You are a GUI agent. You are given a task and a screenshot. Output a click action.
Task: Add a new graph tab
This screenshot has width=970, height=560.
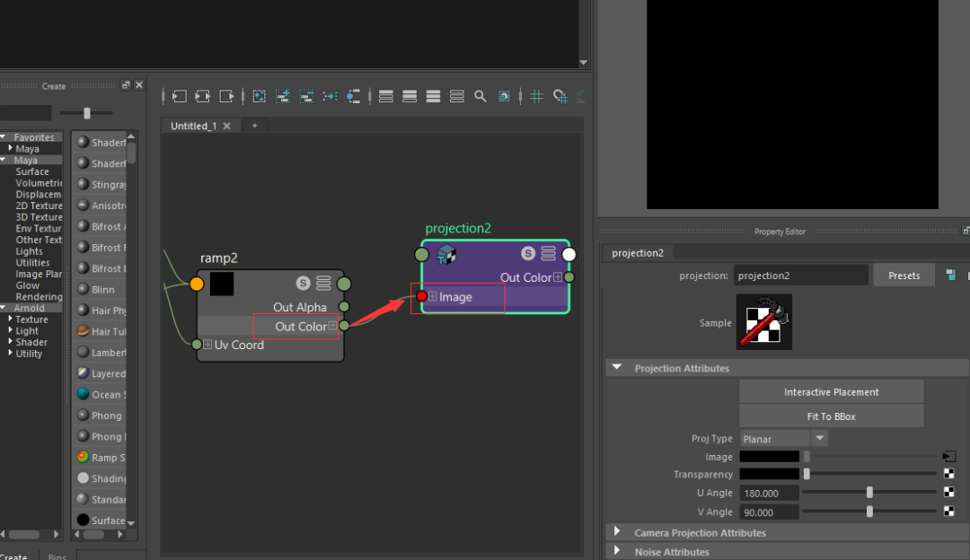254,126
